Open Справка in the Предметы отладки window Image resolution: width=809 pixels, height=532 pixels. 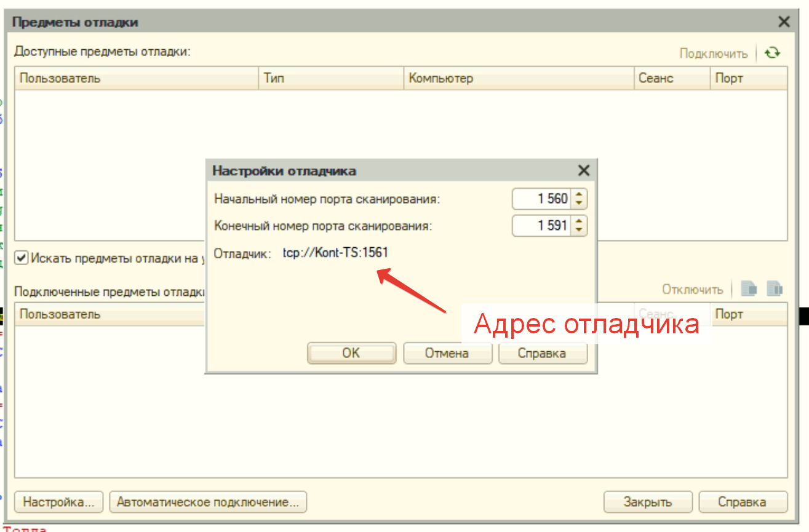(x=743, y=502)
